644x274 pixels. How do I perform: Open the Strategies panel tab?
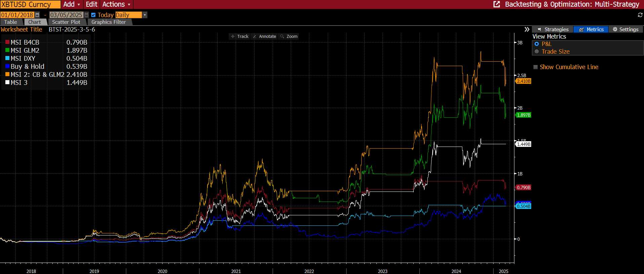click(553, 30)
